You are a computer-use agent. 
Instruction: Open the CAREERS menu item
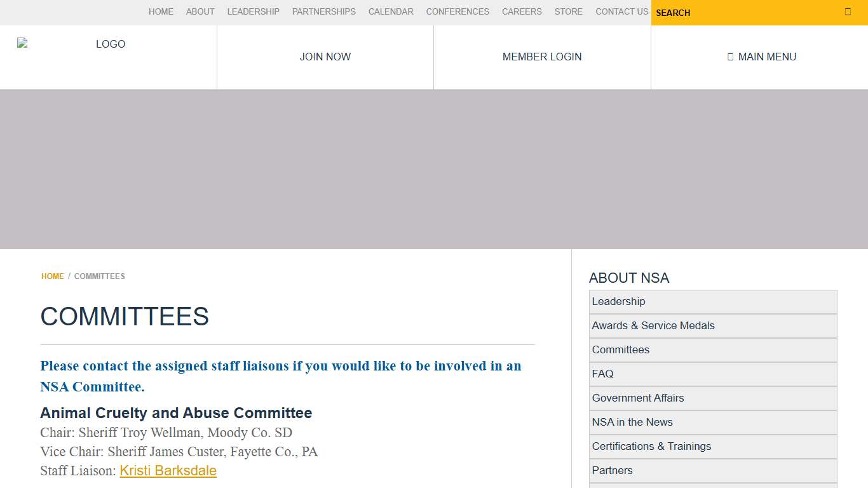[x=521, y=11]
